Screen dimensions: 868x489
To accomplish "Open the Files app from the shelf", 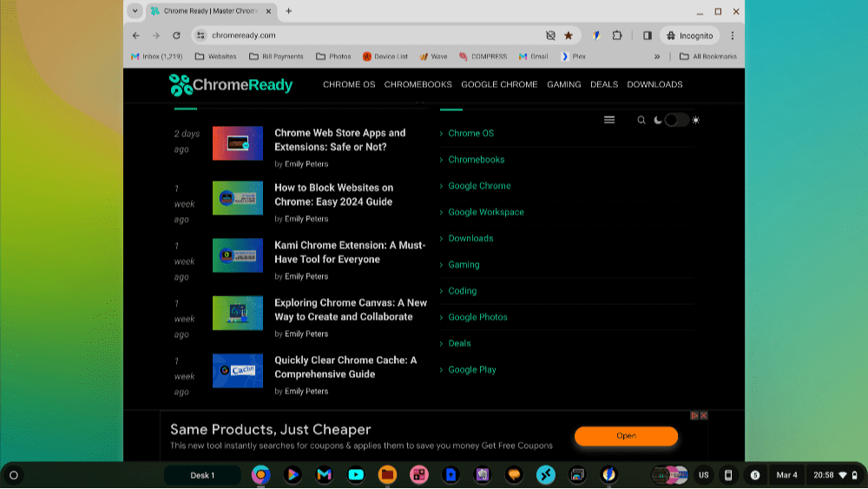I will (387, 474).
